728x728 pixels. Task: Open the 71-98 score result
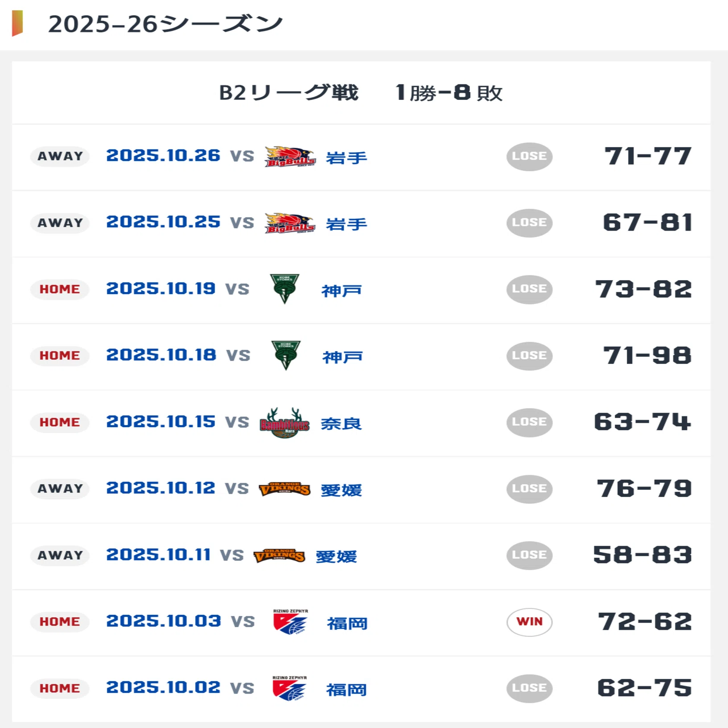(x=647, y=356)
